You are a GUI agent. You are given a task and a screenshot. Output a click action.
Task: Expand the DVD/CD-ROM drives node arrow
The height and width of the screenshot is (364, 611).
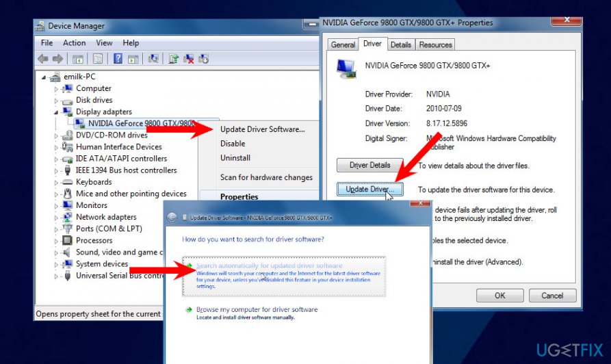(x=55, y=135)
